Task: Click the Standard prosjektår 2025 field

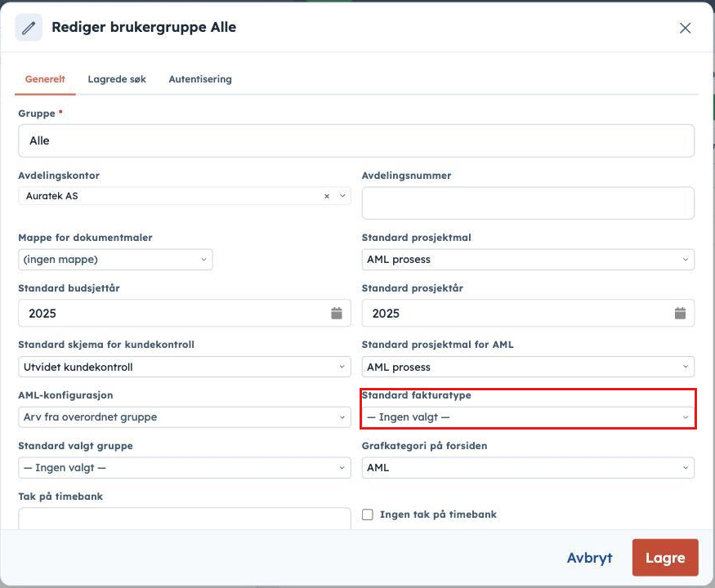Action: coord(528,313)
